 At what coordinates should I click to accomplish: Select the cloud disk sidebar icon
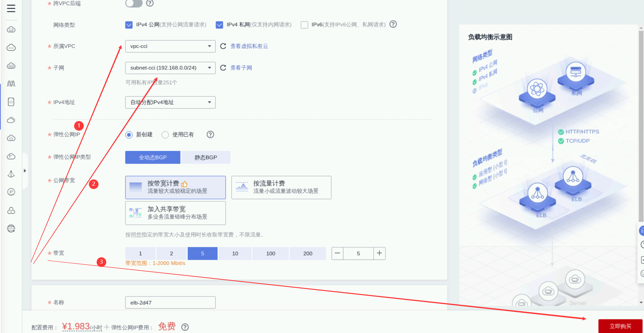(x=11, y=66)
